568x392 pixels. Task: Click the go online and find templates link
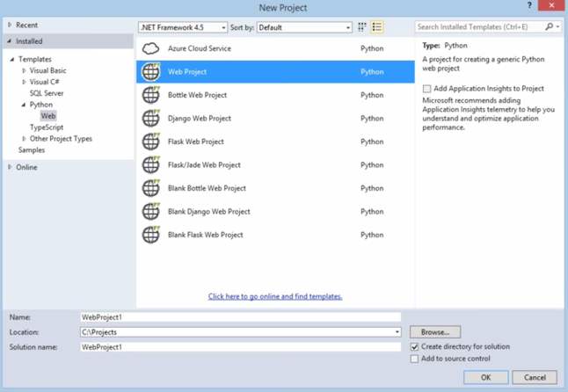(275, 296)
